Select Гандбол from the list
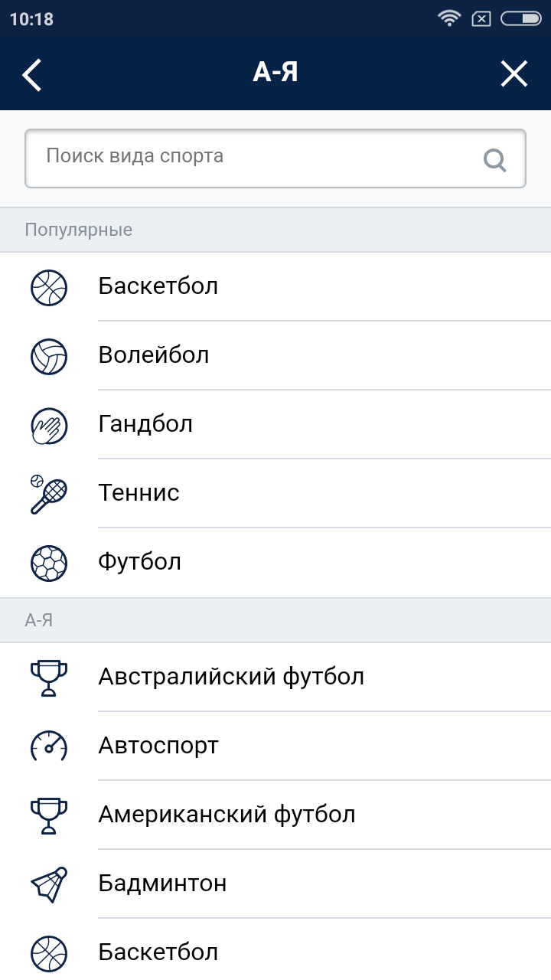 click(x=145, y=424)
